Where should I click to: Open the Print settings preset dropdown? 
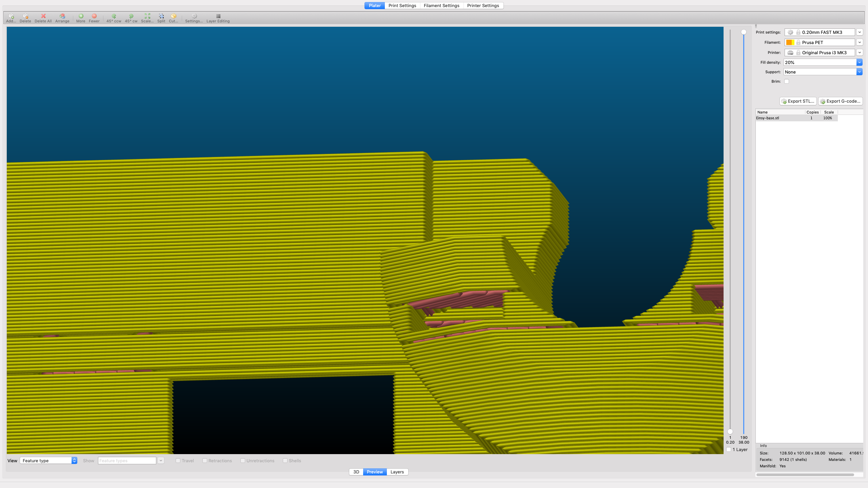pyautogui.click(x=860, y=32)
